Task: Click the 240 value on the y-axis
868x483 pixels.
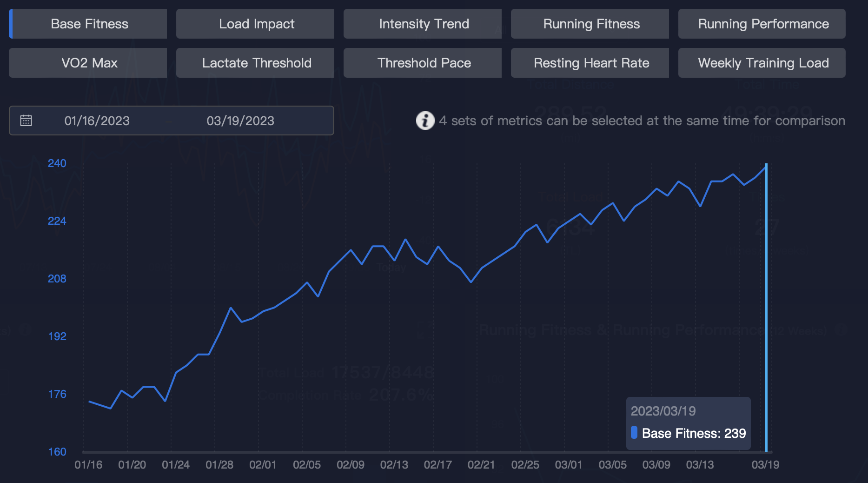Action: pos(57,163)
